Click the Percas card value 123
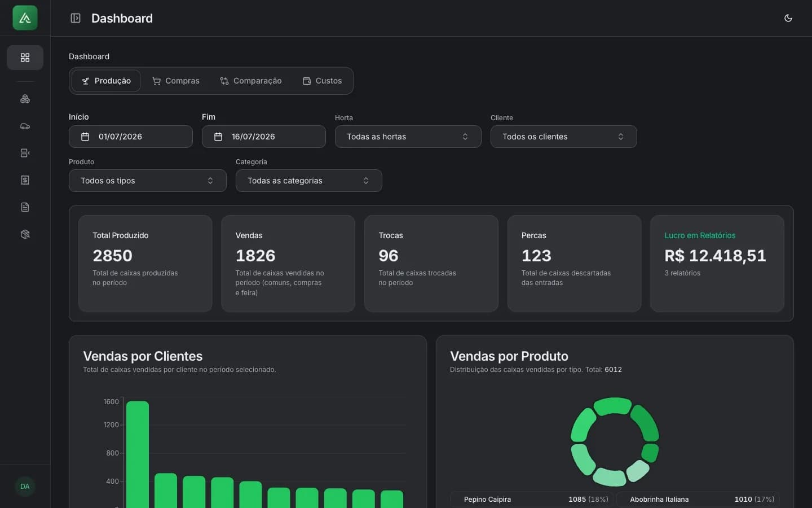 pos(536,256)
